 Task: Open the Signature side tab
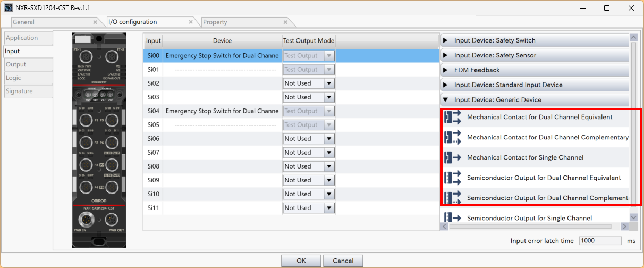[28, 91]
